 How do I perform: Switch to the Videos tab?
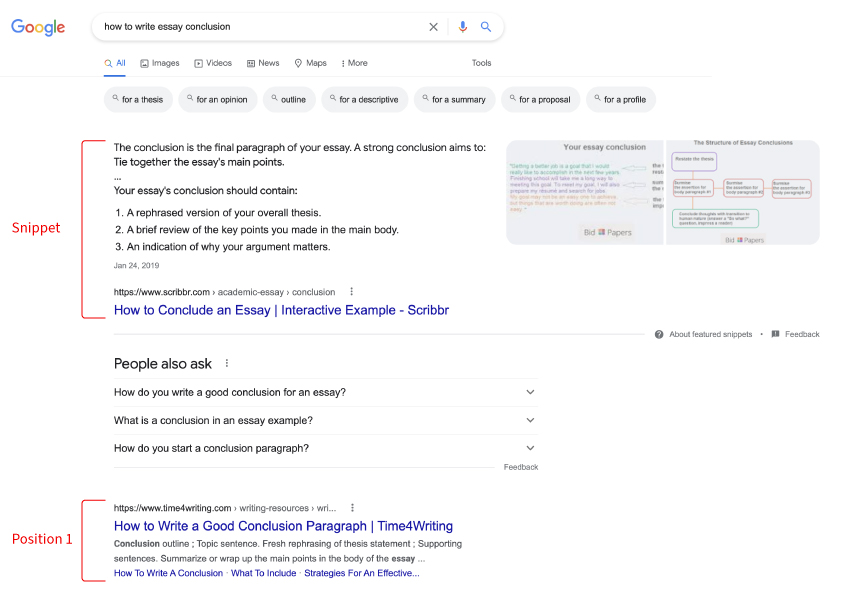coord(213,63)
